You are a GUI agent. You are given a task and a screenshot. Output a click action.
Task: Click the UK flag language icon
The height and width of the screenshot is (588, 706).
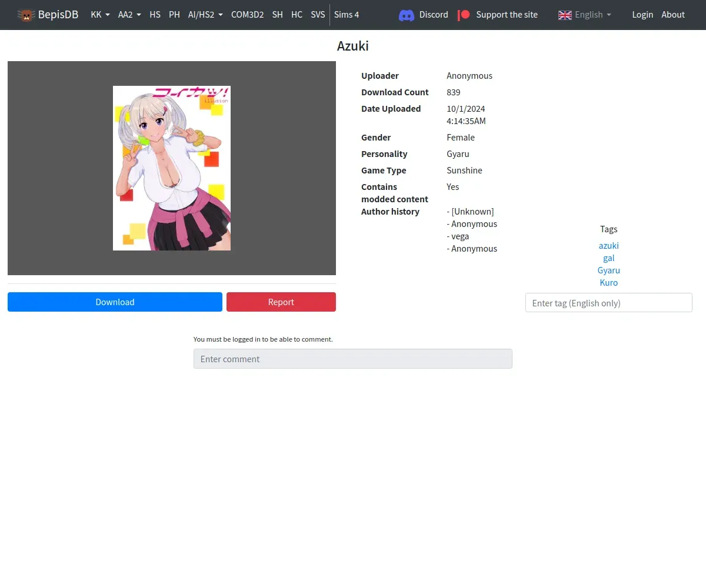(565, 15)
